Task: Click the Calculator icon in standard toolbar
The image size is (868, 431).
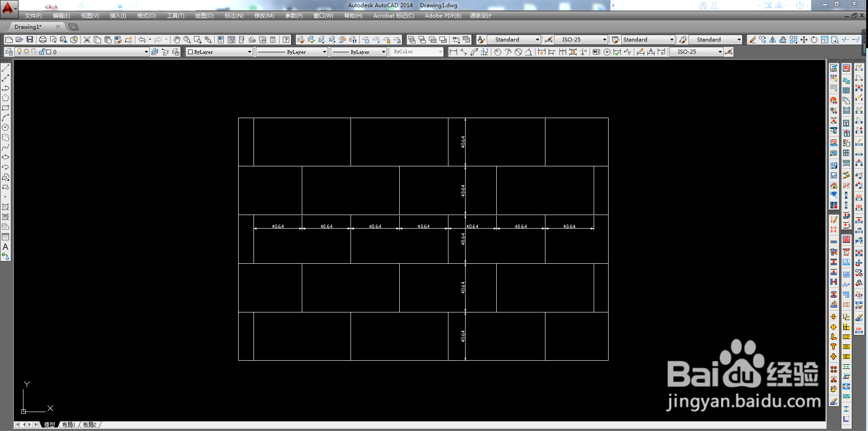Action: (273, 40)
